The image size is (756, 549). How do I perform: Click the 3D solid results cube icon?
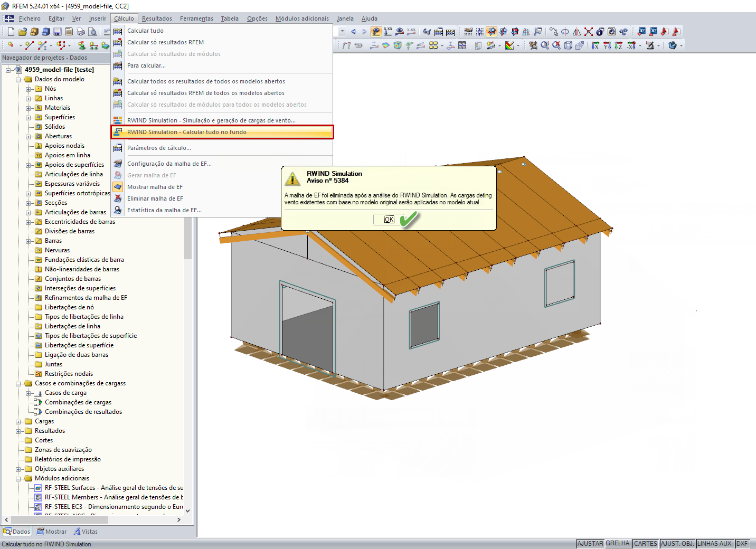pos(398,45)
